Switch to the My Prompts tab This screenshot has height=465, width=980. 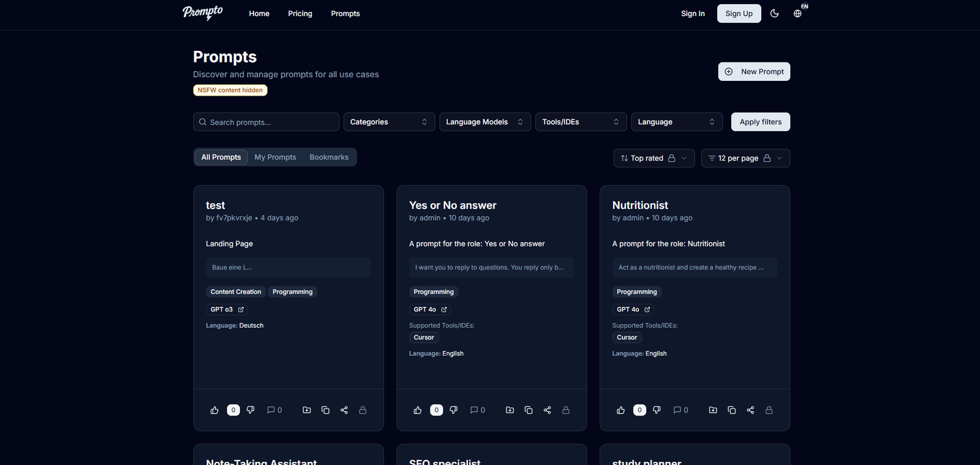point(275,157)
